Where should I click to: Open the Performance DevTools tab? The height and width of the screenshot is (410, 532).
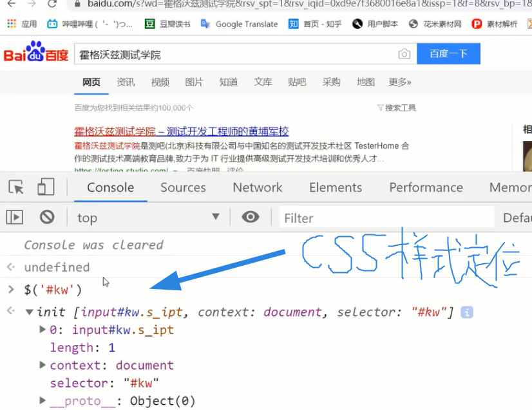click(426, 187)
